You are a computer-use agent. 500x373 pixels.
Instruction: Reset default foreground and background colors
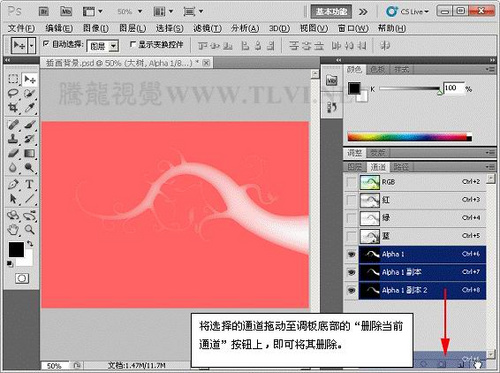tap(10, 264)
